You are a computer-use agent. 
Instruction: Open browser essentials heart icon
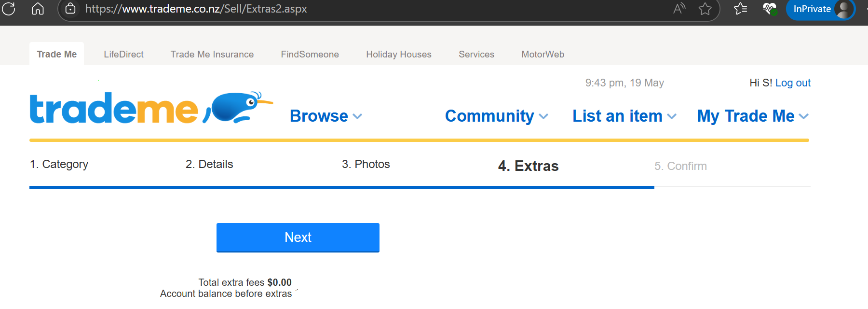click(x=769, y=9)
